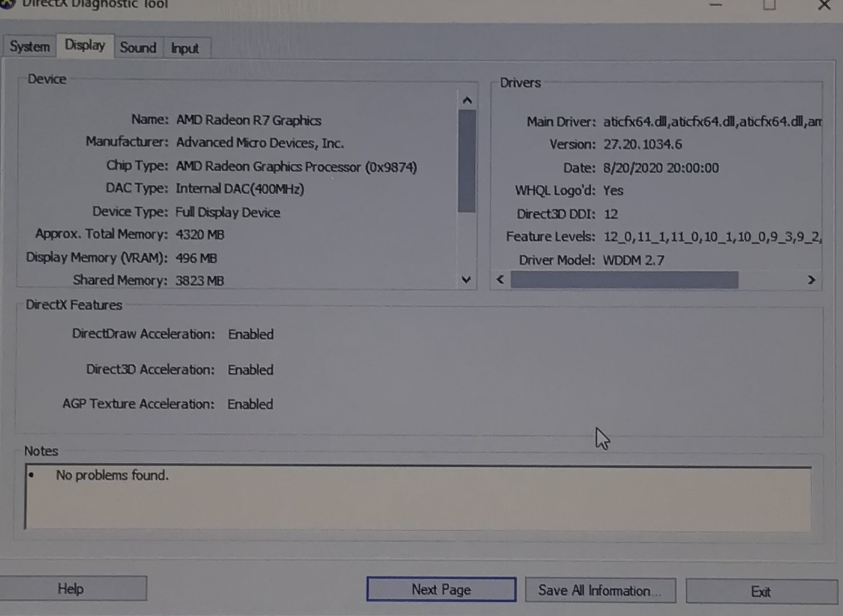Click driver version '27.20.1034.6'
This screenshot has height=616, width=843.
[642, 144]
